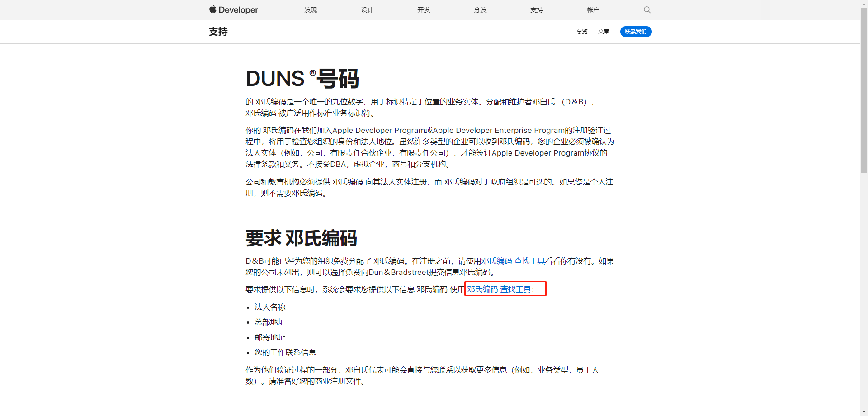The height and width of the screenshot is (416, 868).
Task: Click 支持 in the top navigation bar
Action: (x=537, y=10)
